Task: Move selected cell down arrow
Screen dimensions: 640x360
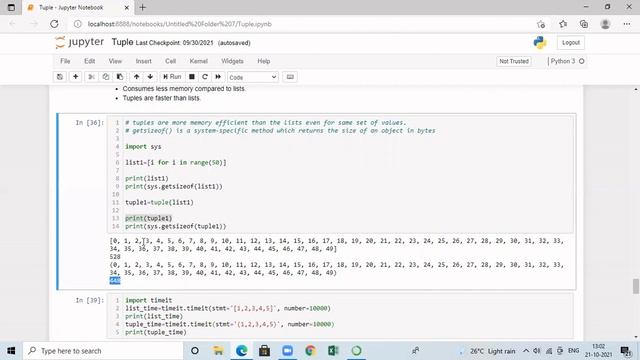Action: click(x=150, y=77)
